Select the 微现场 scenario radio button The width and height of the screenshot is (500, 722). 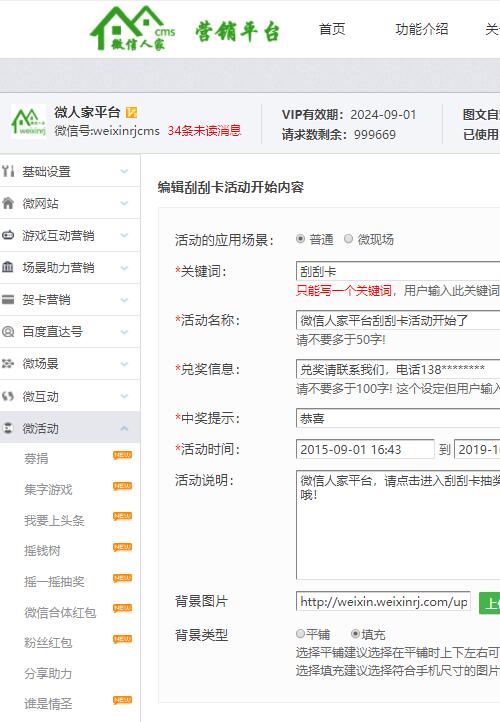349,239
